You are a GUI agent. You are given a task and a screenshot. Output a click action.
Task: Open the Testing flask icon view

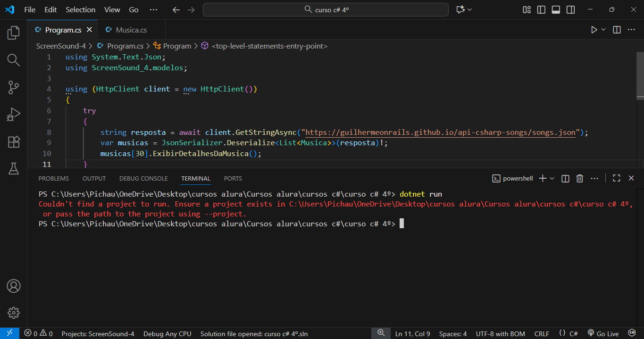tap(13, 169)
